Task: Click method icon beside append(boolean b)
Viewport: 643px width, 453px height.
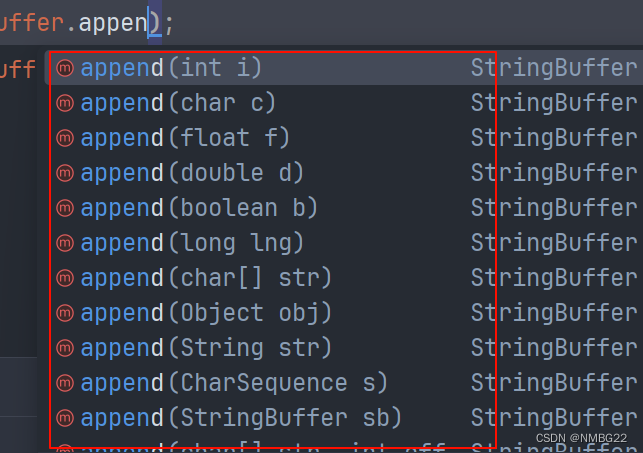Action: (65, 208)
